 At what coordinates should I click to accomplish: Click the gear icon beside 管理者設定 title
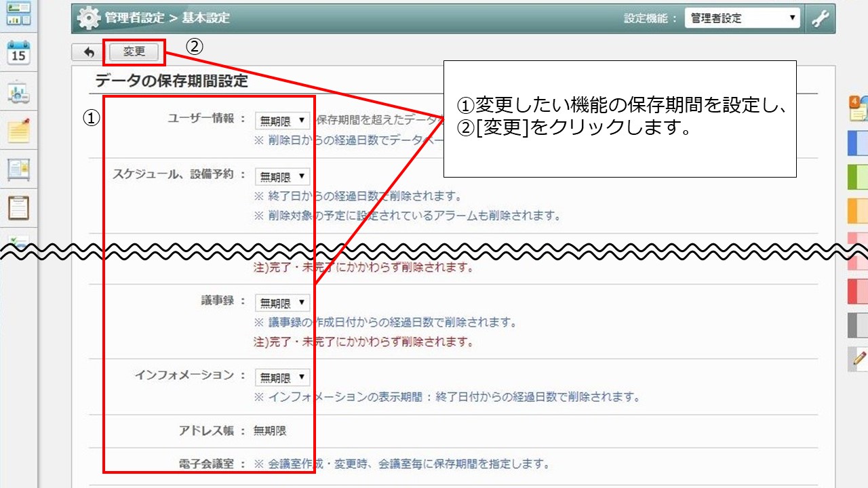click(x=89, y=18)
